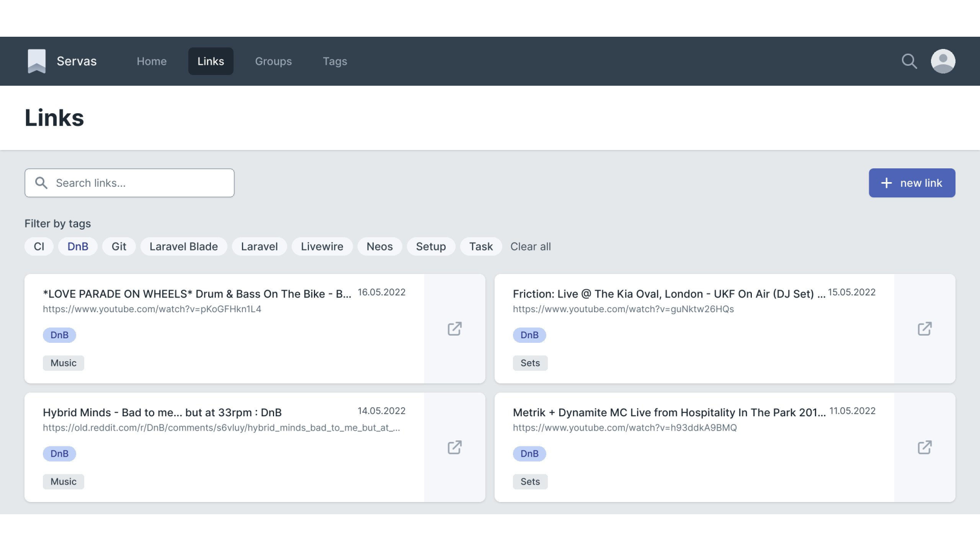Click Sets group badge on Friction card
This screenshot has height=551, width=980.
(x=530, y=363)
